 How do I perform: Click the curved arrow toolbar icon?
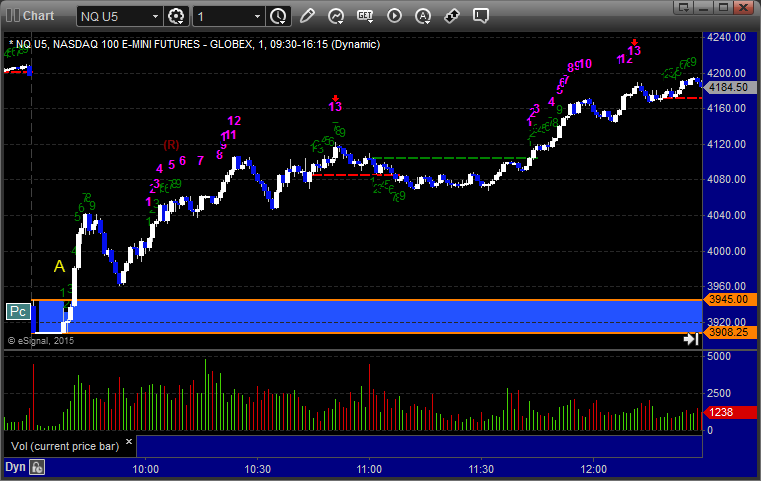(x=336, y=16)
